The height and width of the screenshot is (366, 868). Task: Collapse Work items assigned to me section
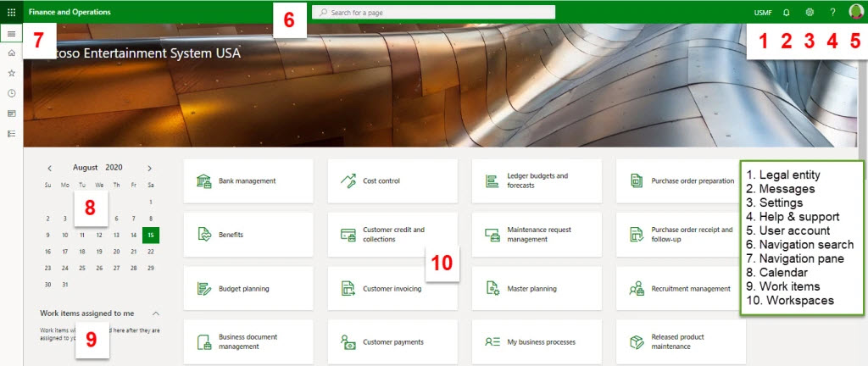tap(156, 313)
